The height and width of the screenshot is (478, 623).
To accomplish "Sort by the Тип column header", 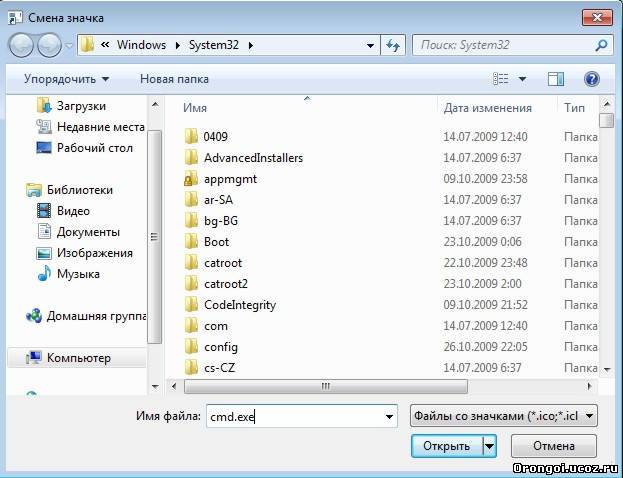I will click(x=575, y=108).
